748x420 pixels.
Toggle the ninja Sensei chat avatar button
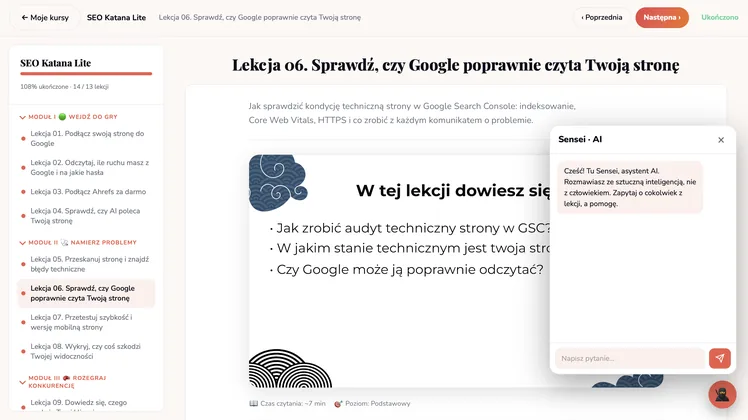coord(722,394)
